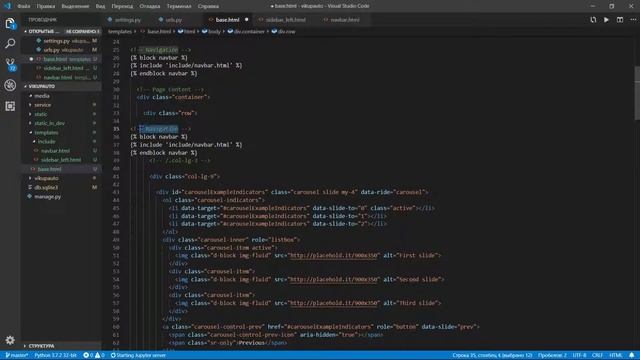Open navbar.html in Open Editors list
The image size is (640, 360).
61,78
